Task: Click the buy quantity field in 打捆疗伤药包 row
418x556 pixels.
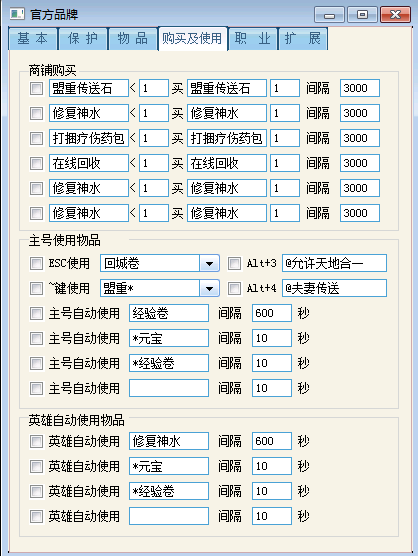Action: (285, 138)
